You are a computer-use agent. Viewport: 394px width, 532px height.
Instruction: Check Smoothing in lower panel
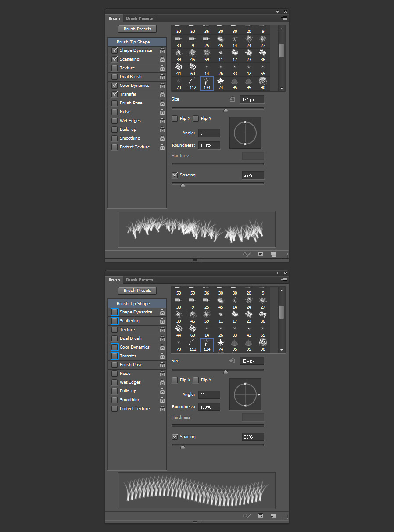115,400
